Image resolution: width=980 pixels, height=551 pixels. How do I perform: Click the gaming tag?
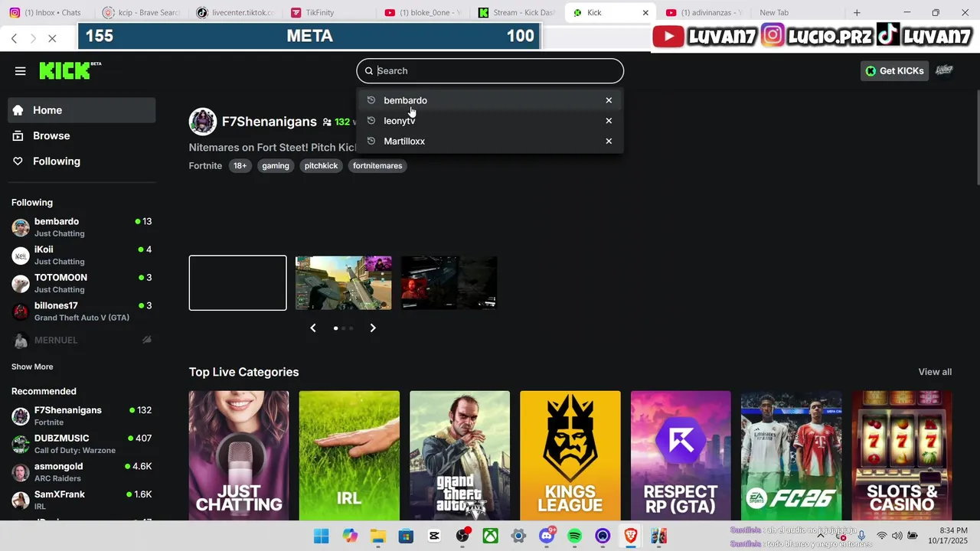[276, 166]
